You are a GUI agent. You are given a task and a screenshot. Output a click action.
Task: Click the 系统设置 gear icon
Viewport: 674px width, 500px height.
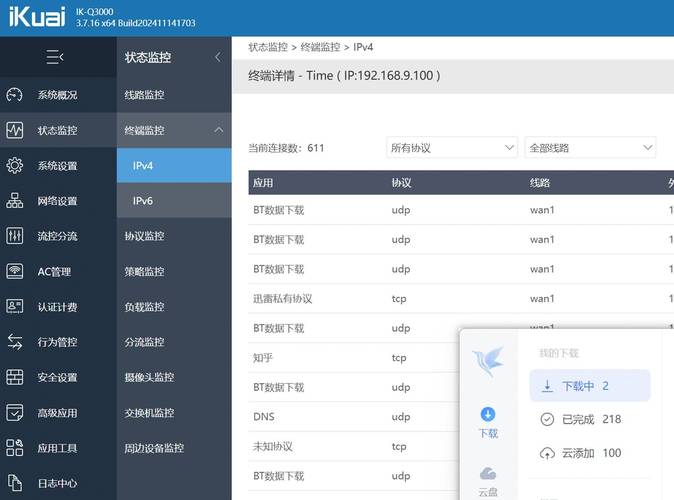pos(15,166)
